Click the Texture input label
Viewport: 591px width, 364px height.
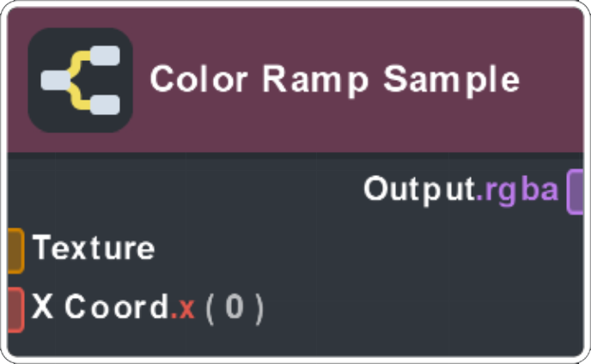(94, 249)
